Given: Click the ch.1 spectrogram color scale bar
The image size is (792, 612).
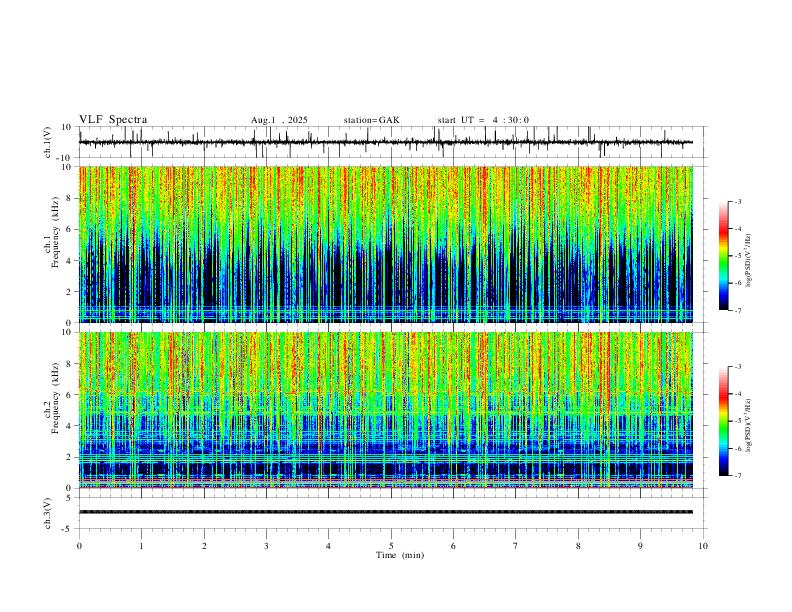Looking at the screenshot, I should coord(723,256).
